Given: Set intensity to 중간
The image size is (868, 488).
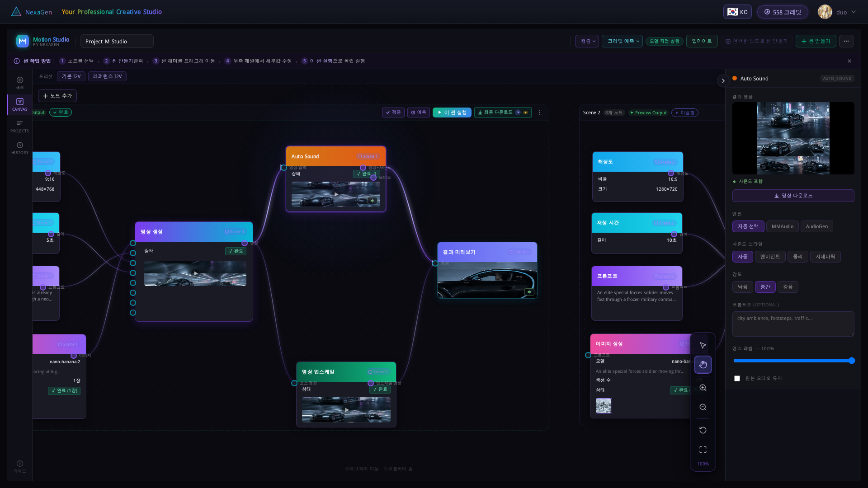Looking at the screenshot, I should [x=765, y=287].
